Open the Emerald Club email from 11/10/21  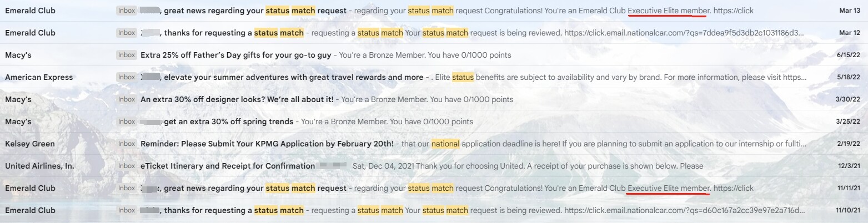(x=434, y=210)
